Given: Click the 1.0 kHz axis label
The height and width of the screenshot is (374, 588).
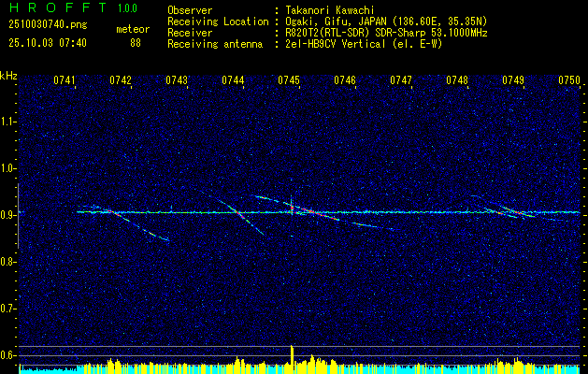Looking at the screenshot, I should (x=7, y=169).
